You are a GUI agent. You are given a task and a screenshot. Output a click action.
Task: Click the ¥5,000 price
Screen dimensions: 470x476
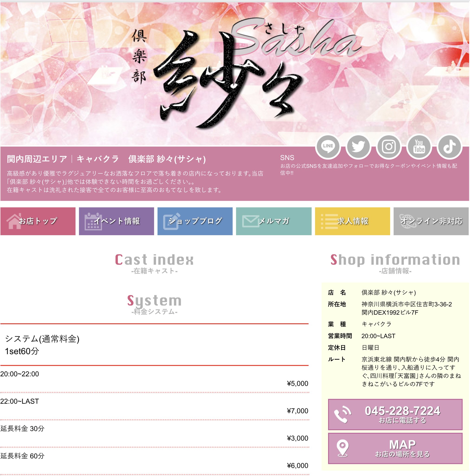click(x=297, y=383)
